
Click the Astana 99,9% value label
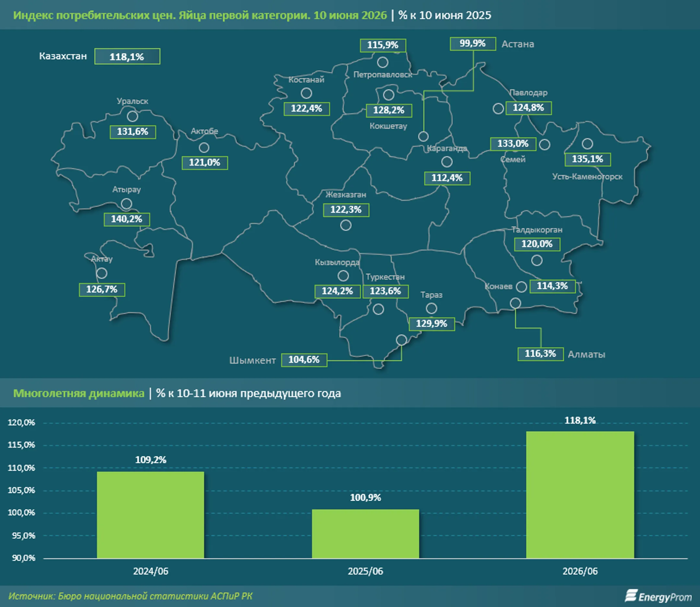pyautogui.click(x=473, y=44)
